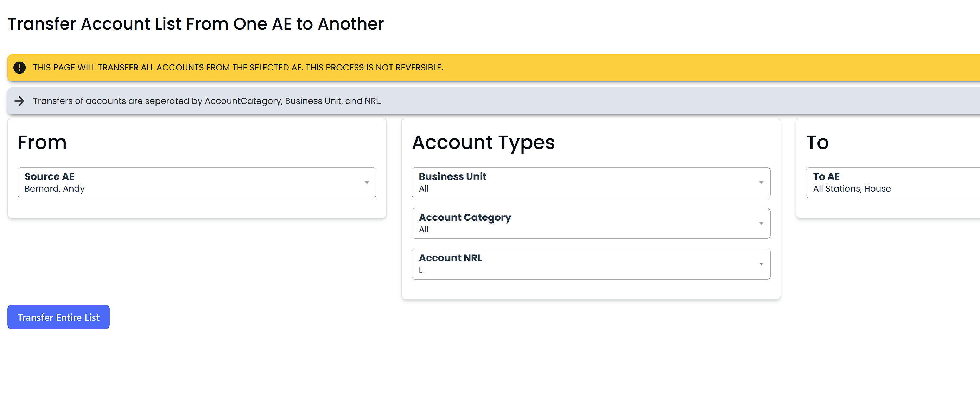Click the Transfer Entire List button
The height and width of the screenshot is (393, 980).
[59, 317]
